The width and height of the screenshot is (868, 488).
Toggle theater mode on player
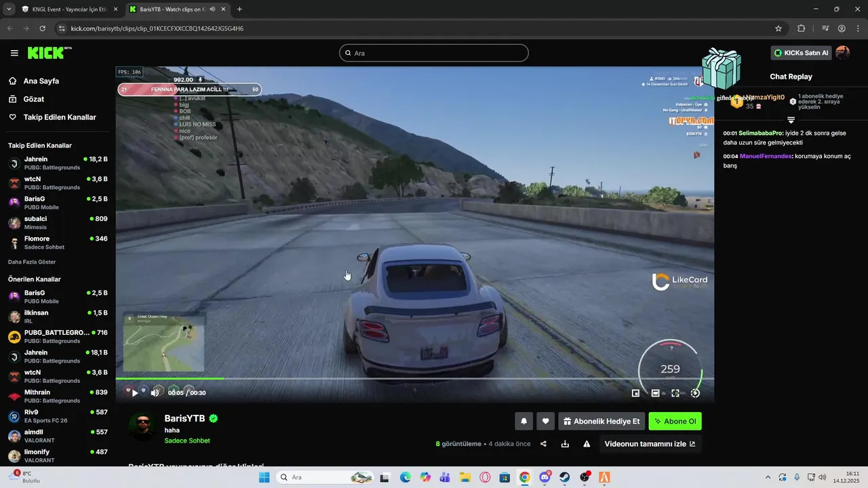point(655,393)
